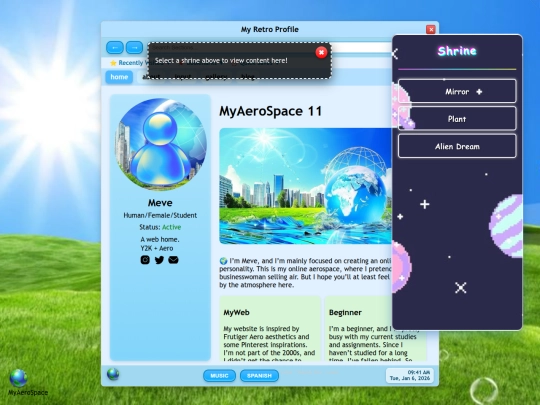Open the gallery tab
This screenshot has height=405, width=540.
pyautogui.click(x=216, y=77)
